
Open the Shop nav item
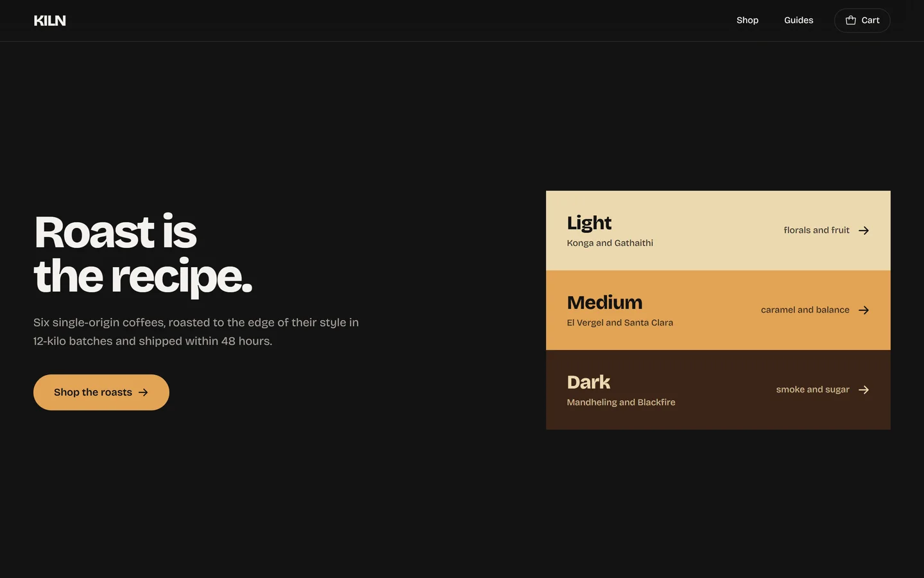(x=748, y=21)
